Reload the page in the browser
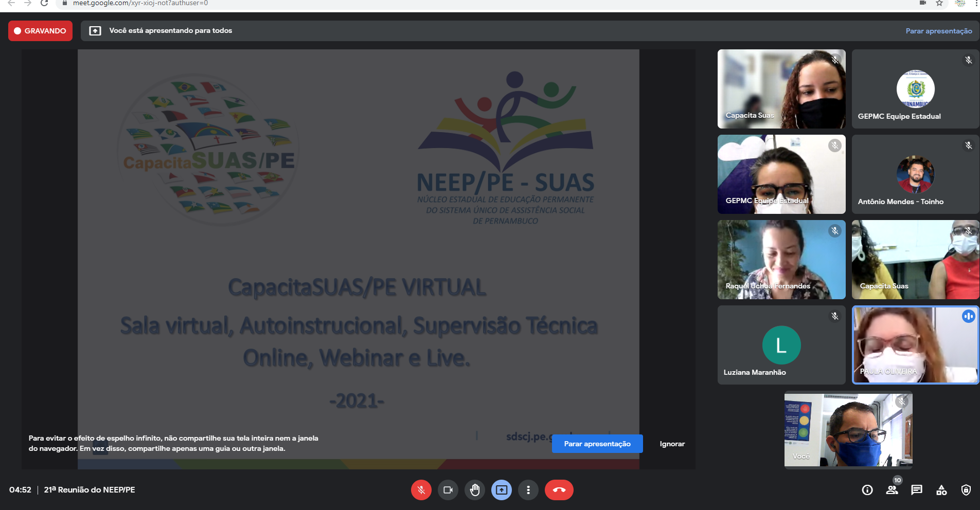The image size is (980, 510). (x=44, y=3)
